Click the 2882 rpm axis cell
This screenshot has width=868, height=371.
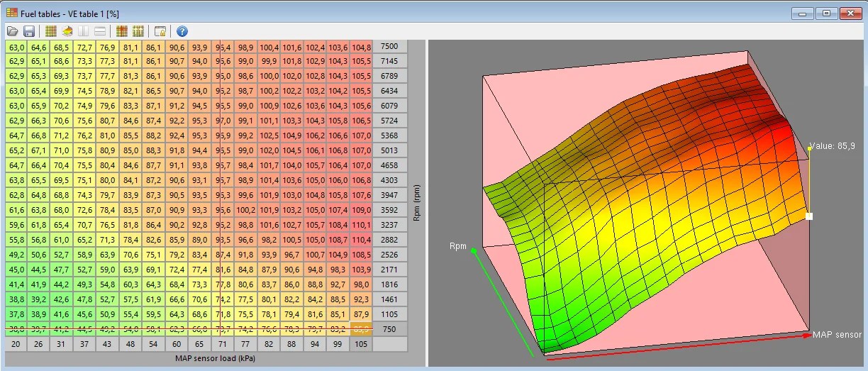coord(390,241)
